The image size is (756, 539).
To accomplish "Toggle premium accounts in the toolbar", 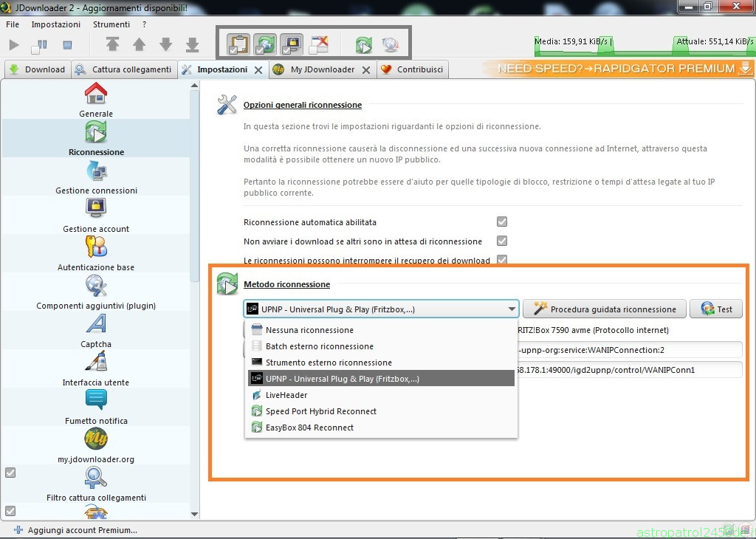I will 292,44.
